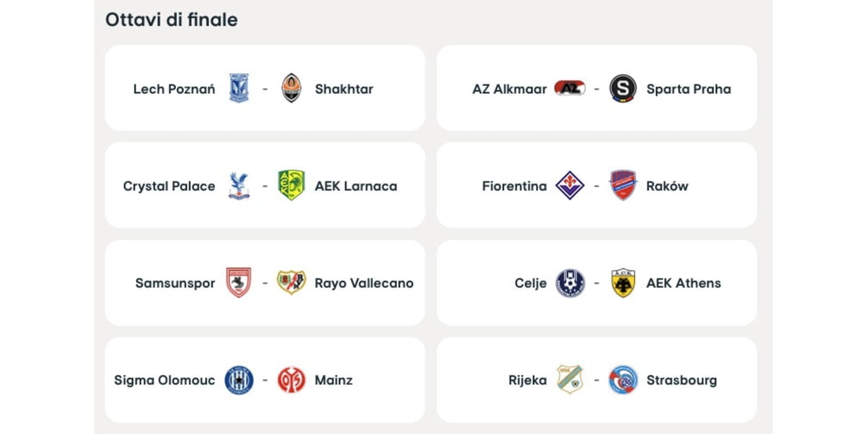Select the AZ Alkmaar logo

point(569,88)
